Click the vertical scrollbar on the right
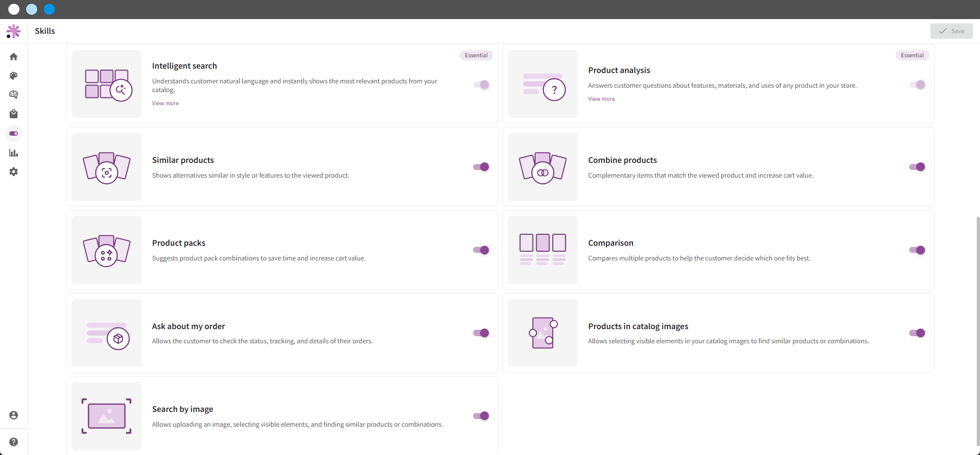The width and height of the screenshot is (980, 455). (978, 331)
